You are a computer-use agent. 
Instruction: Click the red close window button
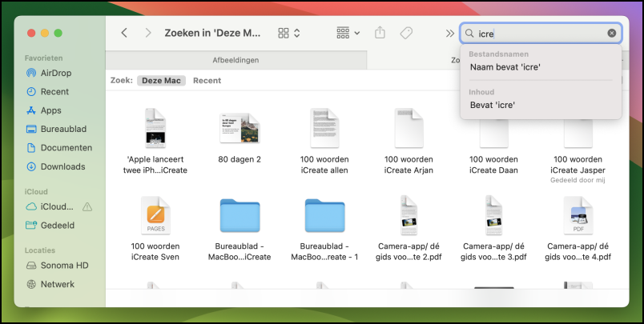tap(31, 34)
